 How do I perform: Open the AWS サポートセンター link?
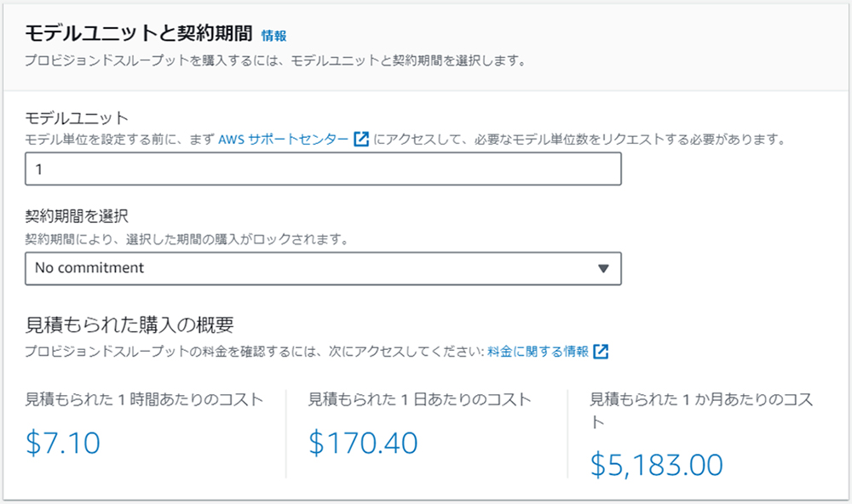[x=283, y=140]
